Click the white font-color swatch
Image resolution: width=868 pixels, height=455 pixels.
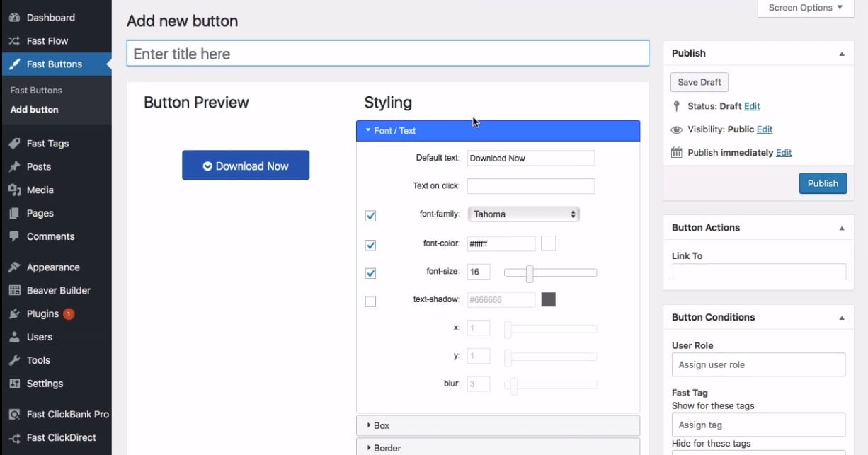pos(548,243)
